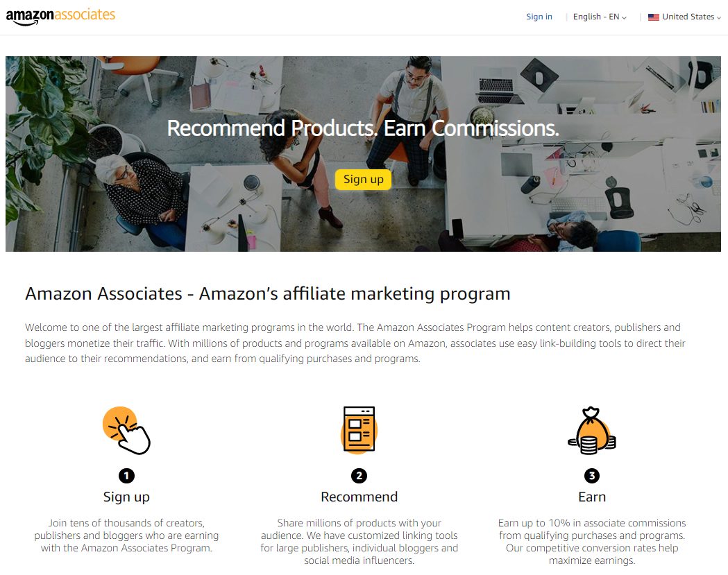
Task: Click the number 2 step badge
Action: point(359,476)
